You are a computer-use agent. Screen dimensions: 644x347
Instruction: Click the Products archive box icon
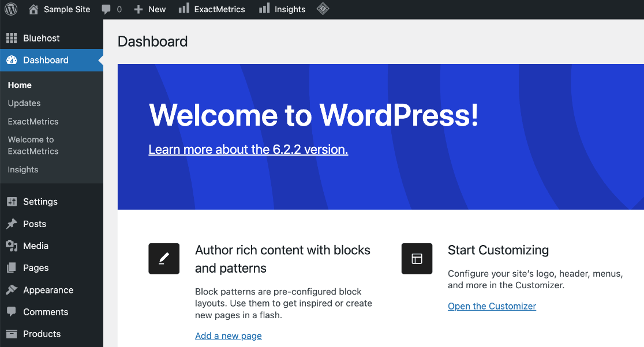pos(12,334)
